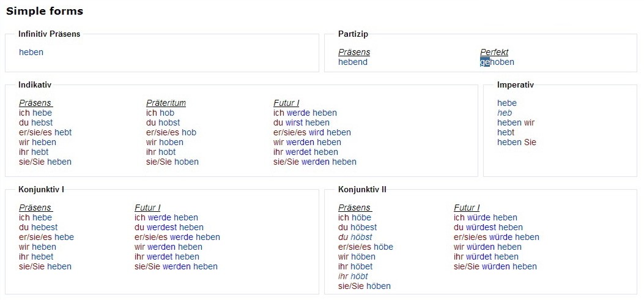The width and height of the screenshot is (644, 300).
Task: Click the infinitive 'heben' under Infinitiv Präsens
Action: (x=31, y=52)
